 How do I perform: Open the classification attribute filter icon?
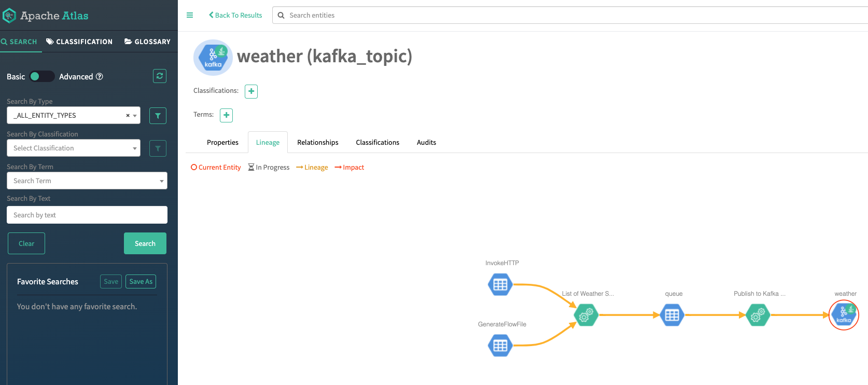pyautogui.click(x=158, y=148)
